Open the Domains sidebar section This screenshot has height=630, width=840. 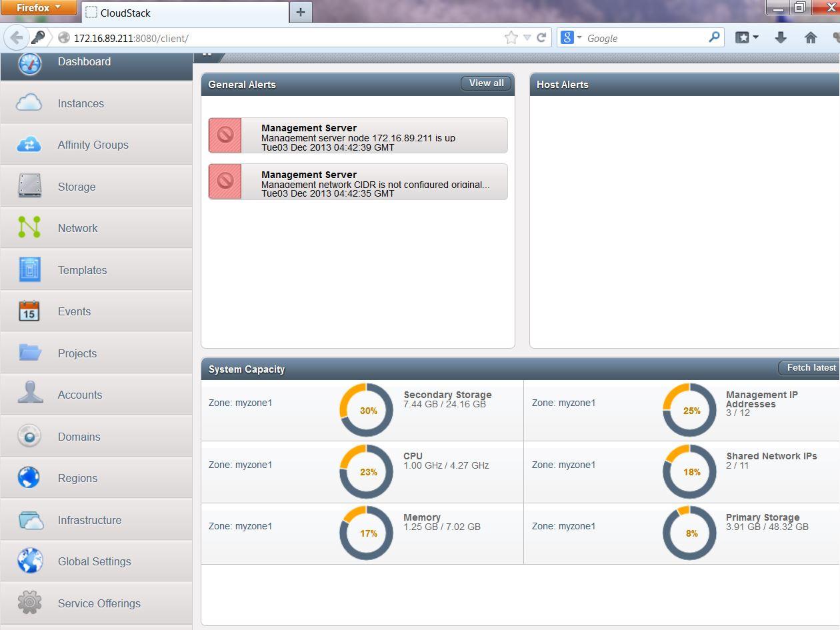96,437
